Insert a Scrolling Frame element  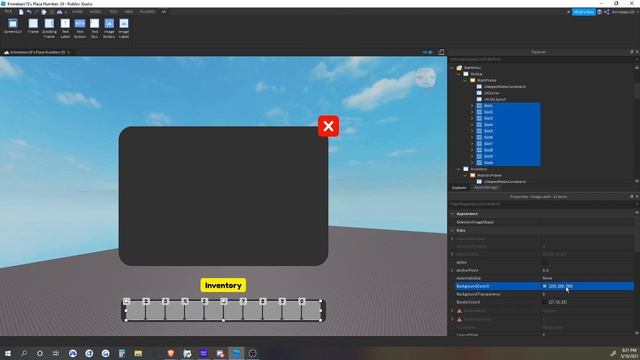point(49,28)
